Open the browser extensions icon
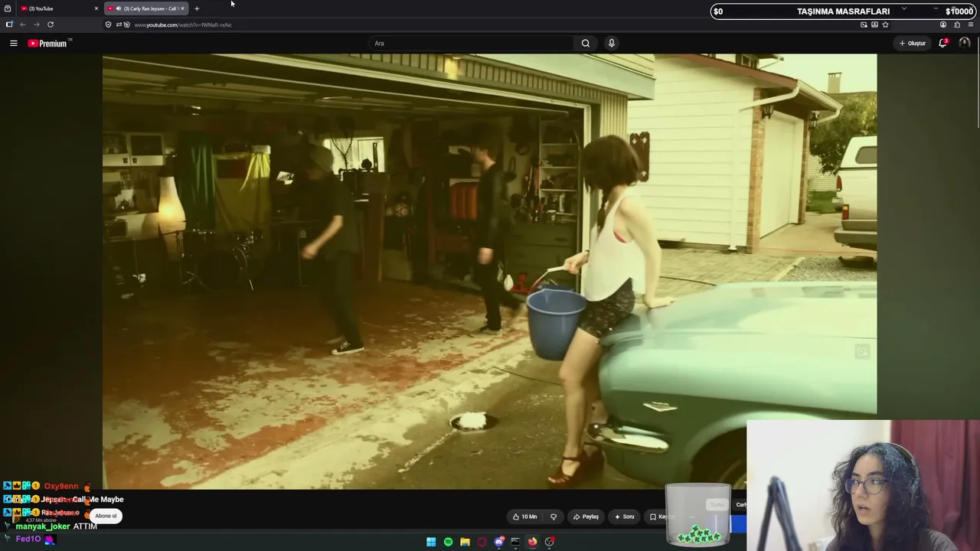 [957, 24]
